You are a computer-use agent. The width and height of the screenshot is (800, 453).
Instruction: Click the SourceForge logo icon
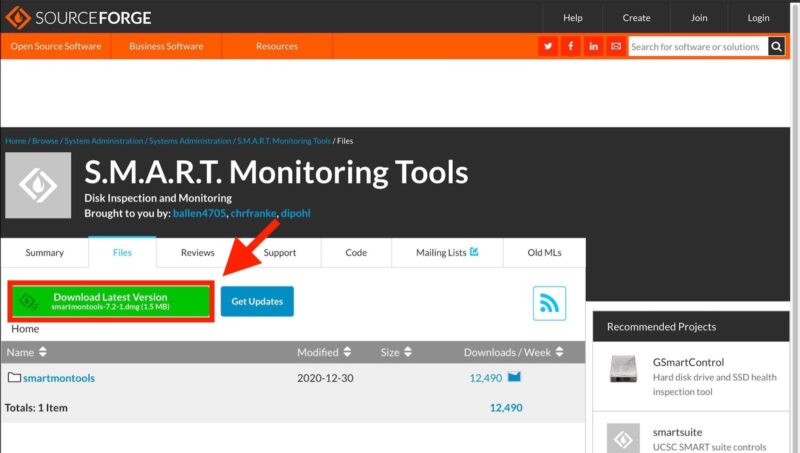click(x=18, y=17)
